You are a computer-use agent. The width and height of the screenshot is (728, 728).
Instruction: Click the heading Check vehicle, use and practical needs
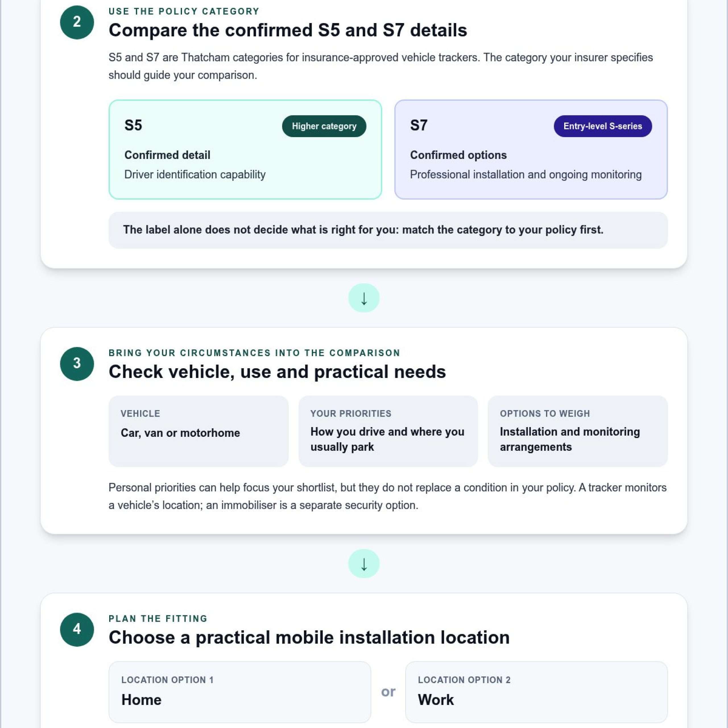[x=277, y=372]
